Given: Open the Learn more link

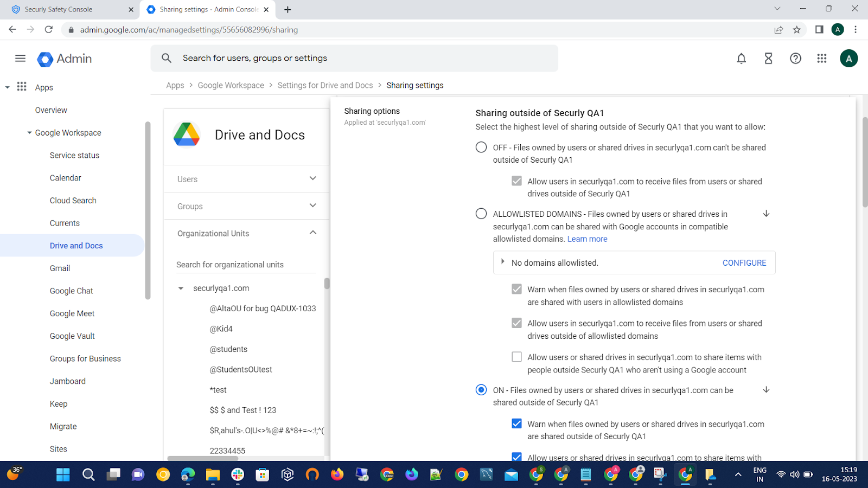Looking at the screenshot, I should [587, 239].
